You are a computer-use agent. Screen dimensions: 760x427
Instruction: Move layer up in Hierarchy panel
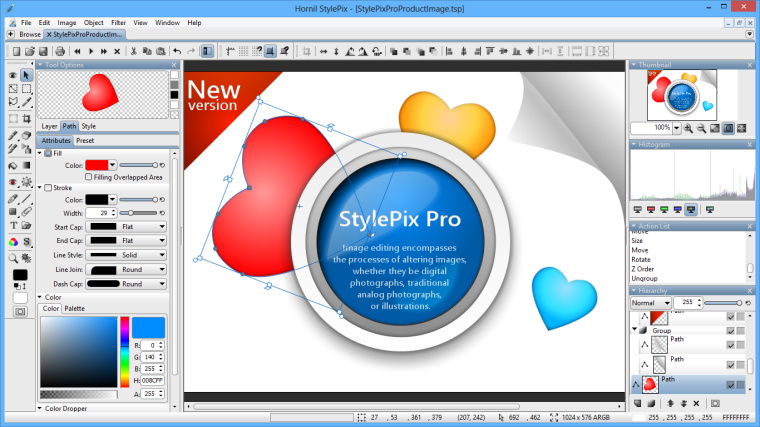(670, 403)
